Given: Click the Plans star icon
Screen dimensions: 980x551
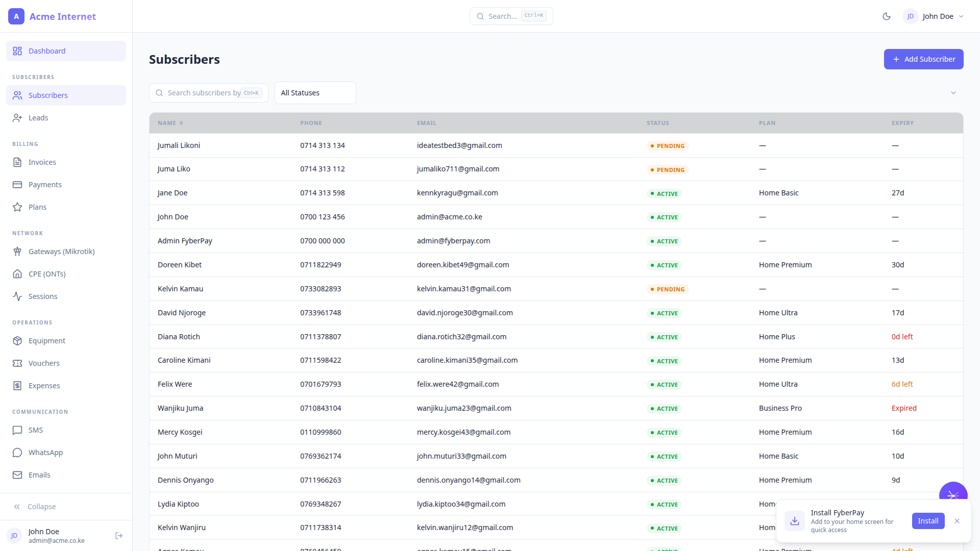Looking at the screenshot, I should point(17,207).
